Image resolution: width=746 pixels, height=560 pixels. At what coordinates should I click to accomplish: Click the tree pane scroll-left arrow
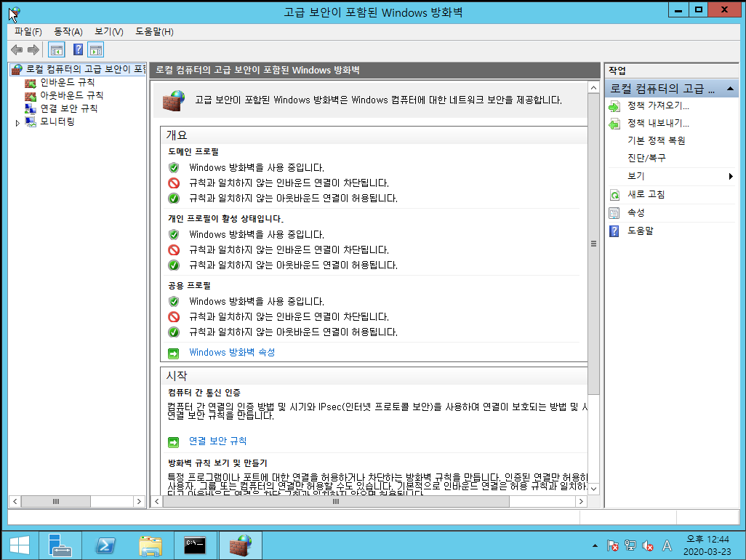click(15, 502)
